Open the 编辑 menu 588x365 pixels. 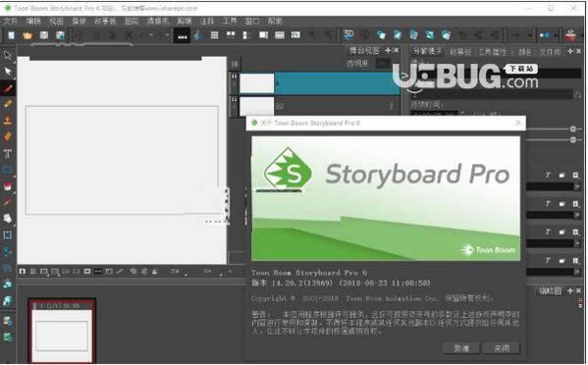tap(33, 21)
